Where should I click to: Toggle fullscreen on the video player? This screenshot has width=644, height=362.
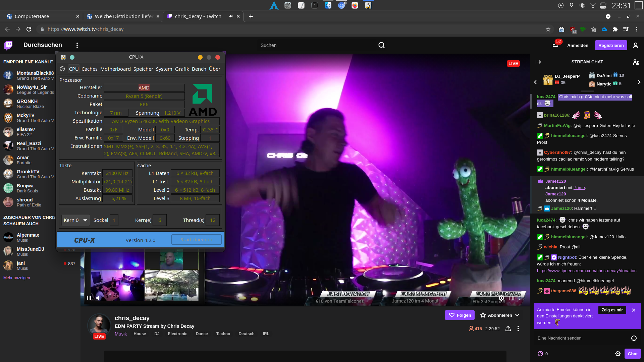click(522, 298)
